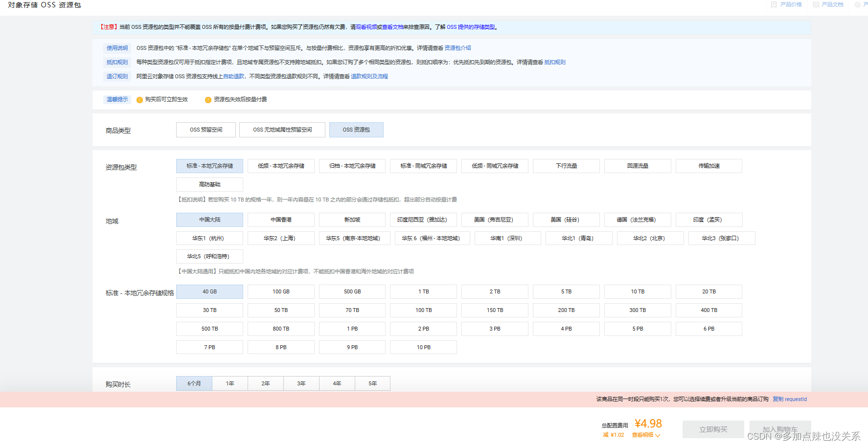Pick the 德国（法兰克福）region

tap(638, 220)
